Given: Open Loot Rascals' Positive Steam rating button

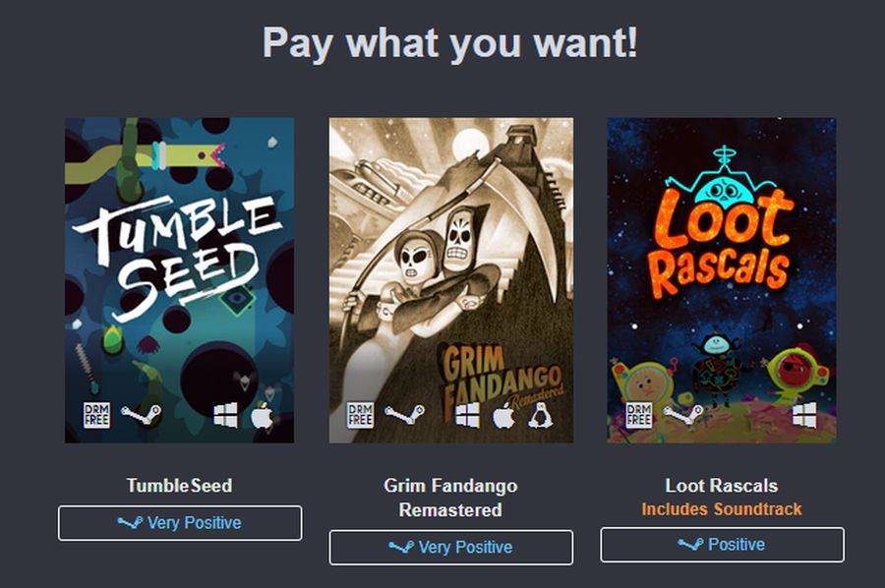Looking at the screenshot, I should point(723,545).
